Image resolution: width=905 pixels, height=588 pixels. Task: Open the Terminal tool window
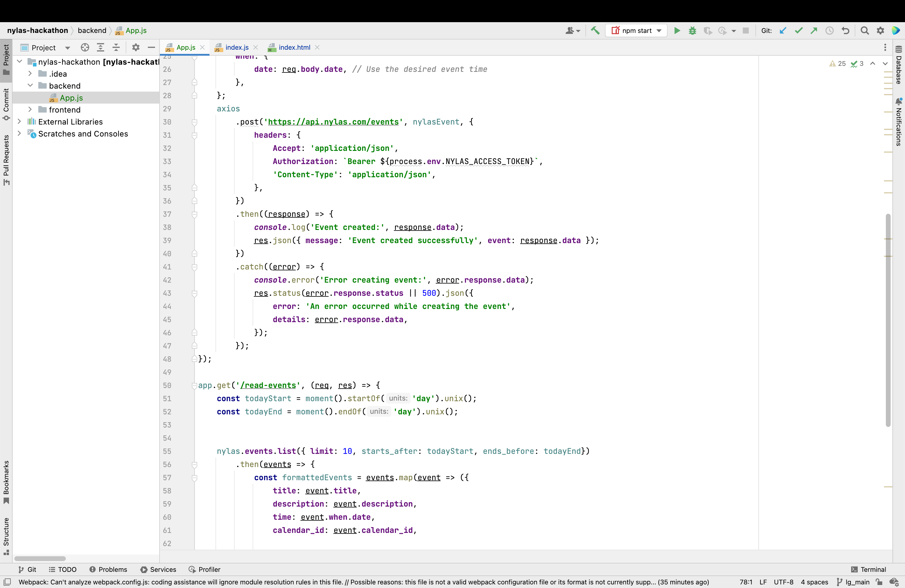[868, 569]
